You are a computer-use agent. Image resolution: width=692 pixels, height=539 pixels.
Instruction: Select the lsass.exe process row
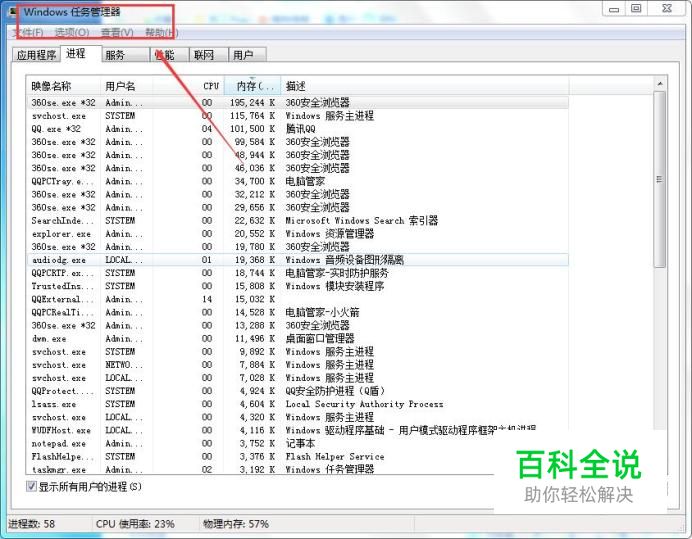click(297, 404)
